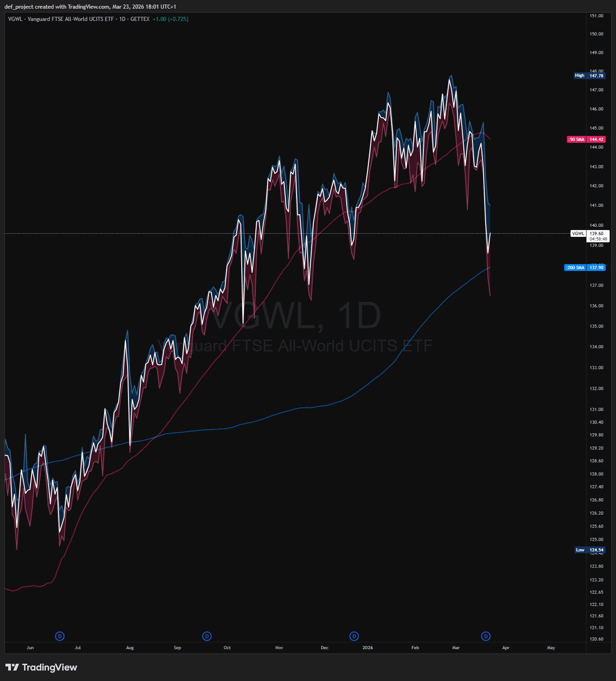This screenshot has height=681, width=616.
Task: Select the dividend marker just before 2026
Action: (x=354, y=636)
